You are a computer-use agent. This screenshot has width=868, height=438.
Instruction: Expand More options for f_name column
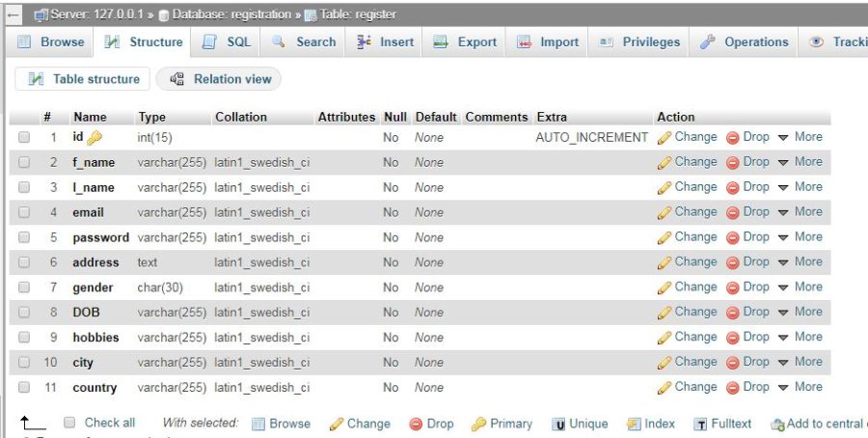point(800,162)
